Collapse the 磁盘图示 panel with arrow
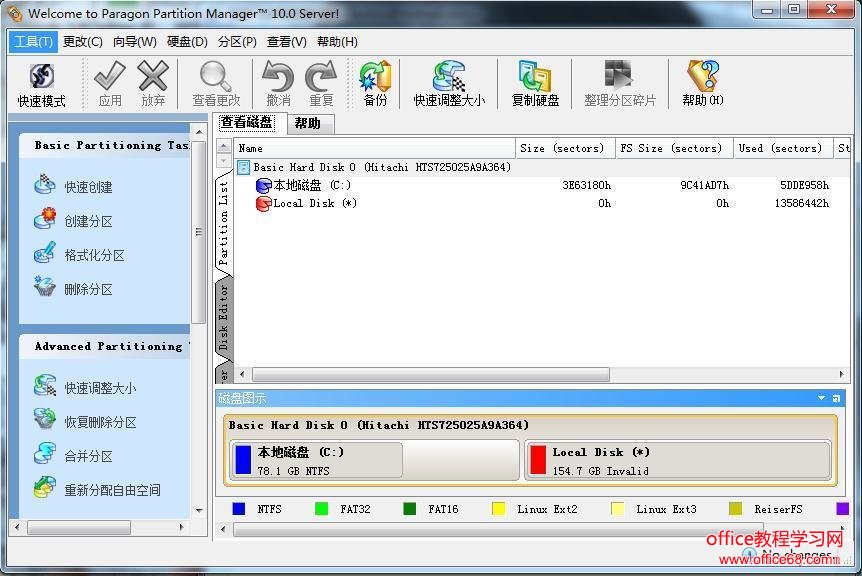The width and height of the screenshot is (862, 576). tap(821, 398)
